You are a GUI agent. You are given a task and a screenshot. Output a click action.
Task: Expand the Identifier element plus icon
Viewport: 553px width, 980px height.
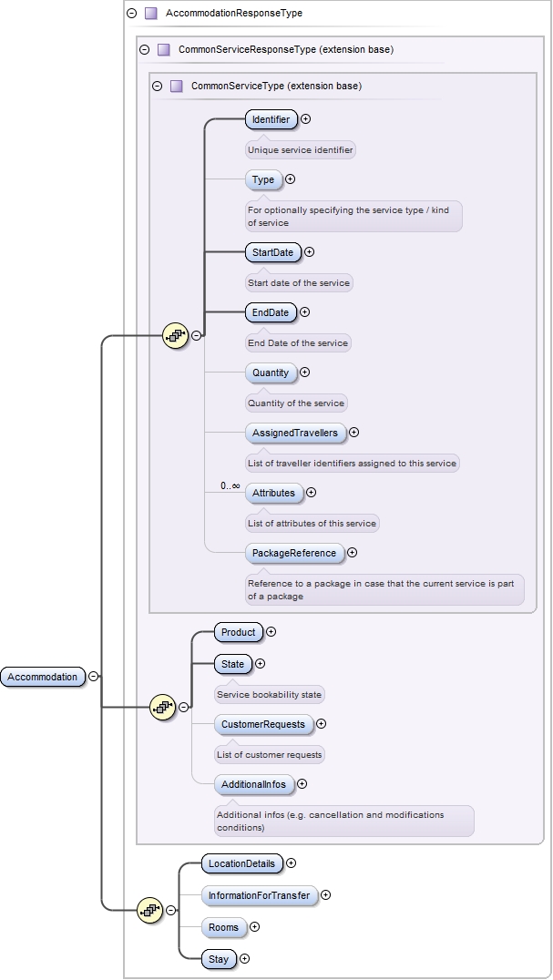(x=306, y=118)
